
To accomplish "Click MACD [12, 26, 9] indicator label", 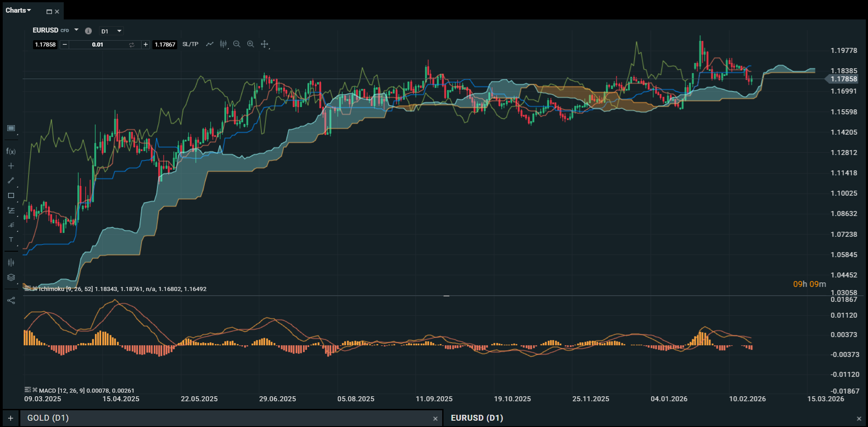I will (87, 390).
